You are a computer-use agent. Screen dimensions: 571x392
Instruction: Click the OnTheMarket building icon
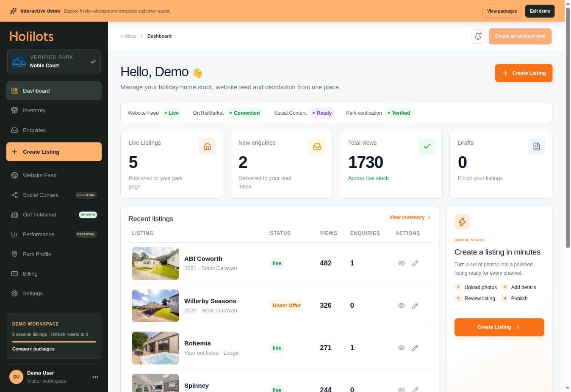pyautogui.click(x=14, y=215)
